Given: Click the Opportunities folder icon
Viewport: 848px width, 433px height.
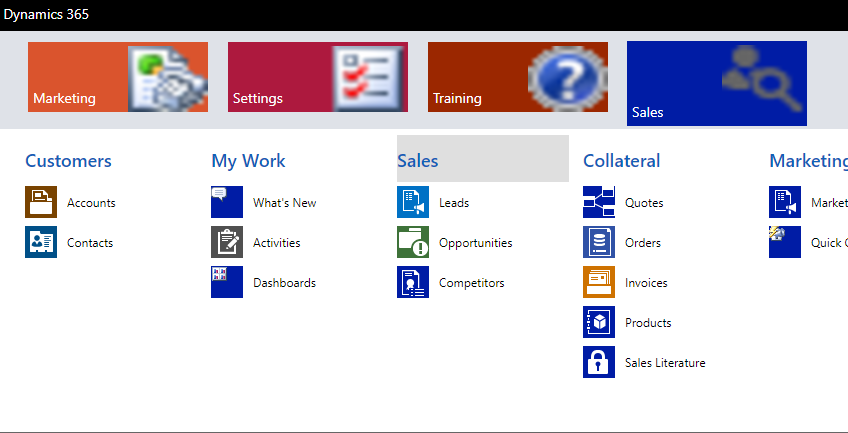Looking at the screenshot, I should click(413, 242).
